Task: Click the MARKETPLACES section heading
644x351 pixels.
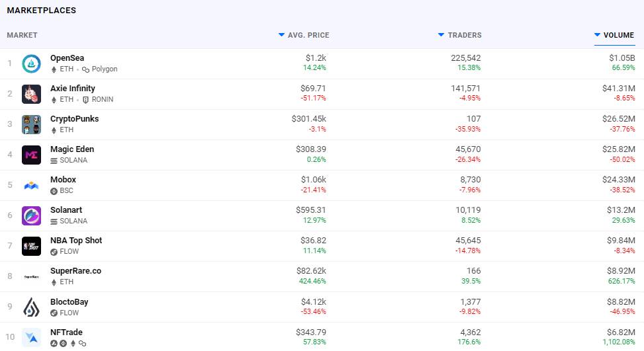Action: click(x=42, y=11)
